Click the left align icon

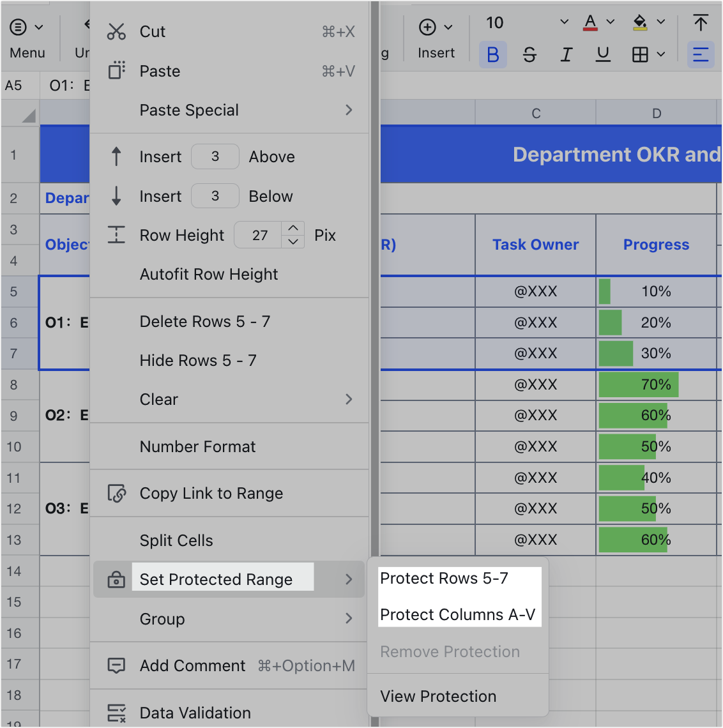click(700, 55)
